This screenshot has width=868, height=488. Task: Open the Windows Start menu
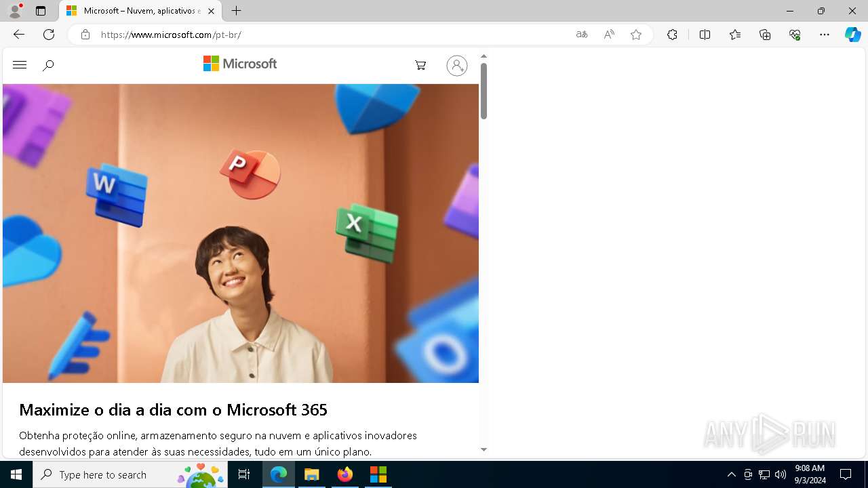(16, 474)
